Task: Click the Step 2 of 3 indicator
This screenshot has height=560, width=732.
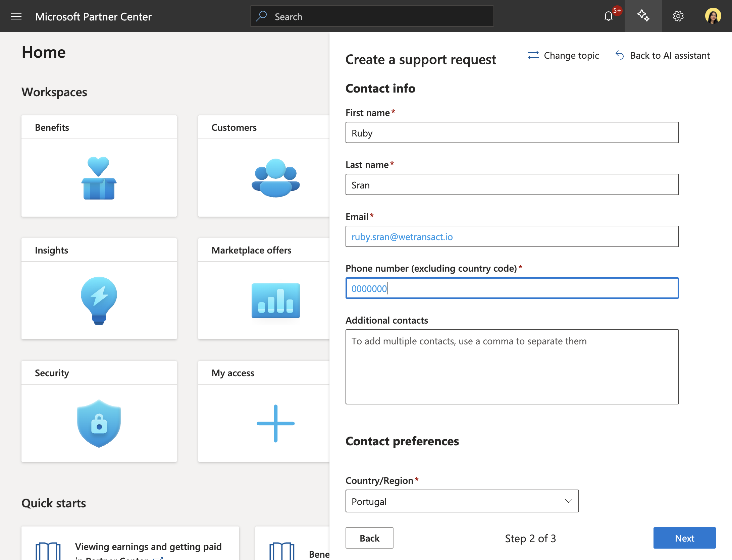Action: 530,538
